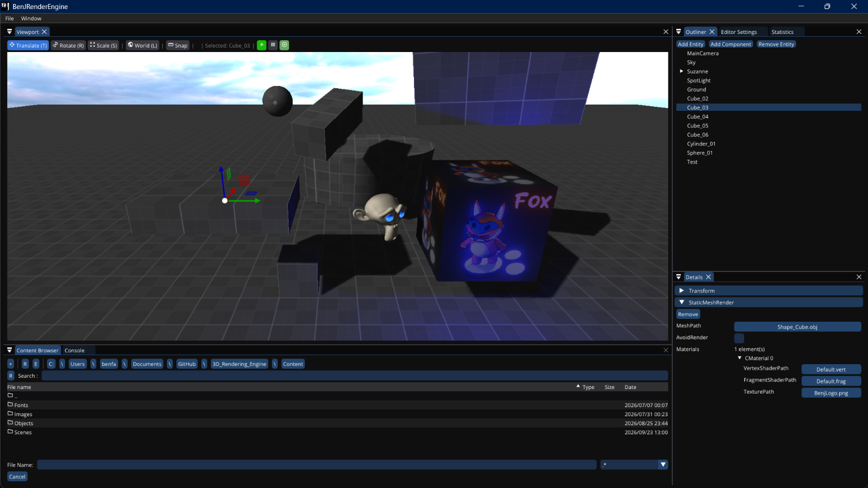Screen dimensions: 868x488
Task: Focus the Content Browser Search field
Action: click(355, 376)
